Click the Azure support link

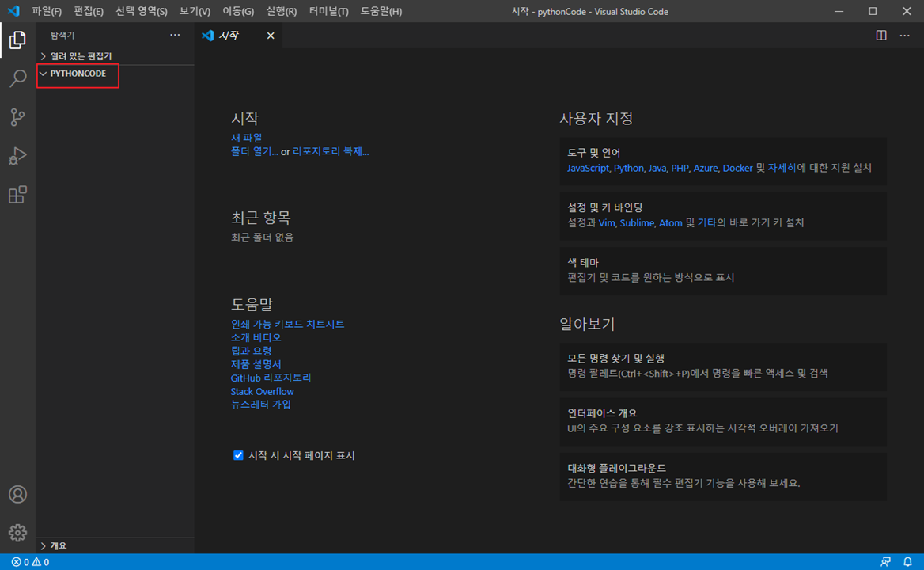tap(706, 168)
